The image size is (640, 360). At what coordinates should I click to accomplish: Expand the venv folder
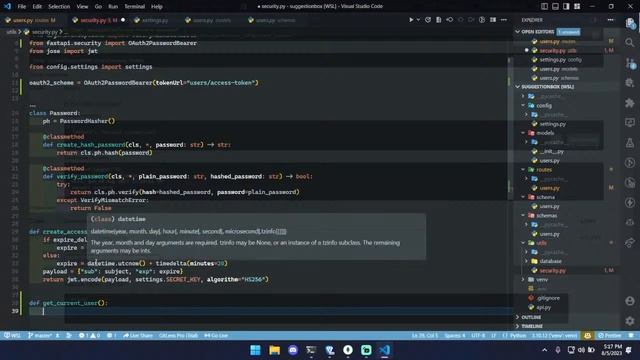coord(523,280)
